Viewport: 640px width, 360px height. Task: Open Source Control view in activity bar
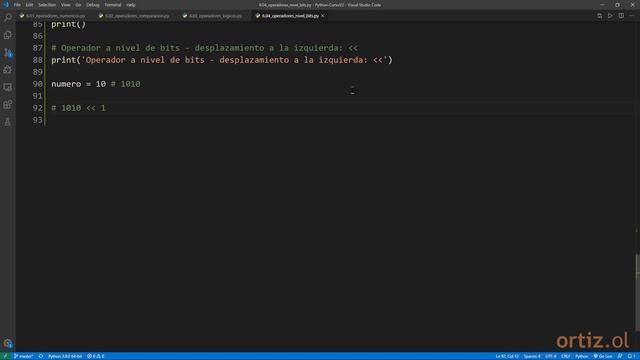tap(8, 53)
